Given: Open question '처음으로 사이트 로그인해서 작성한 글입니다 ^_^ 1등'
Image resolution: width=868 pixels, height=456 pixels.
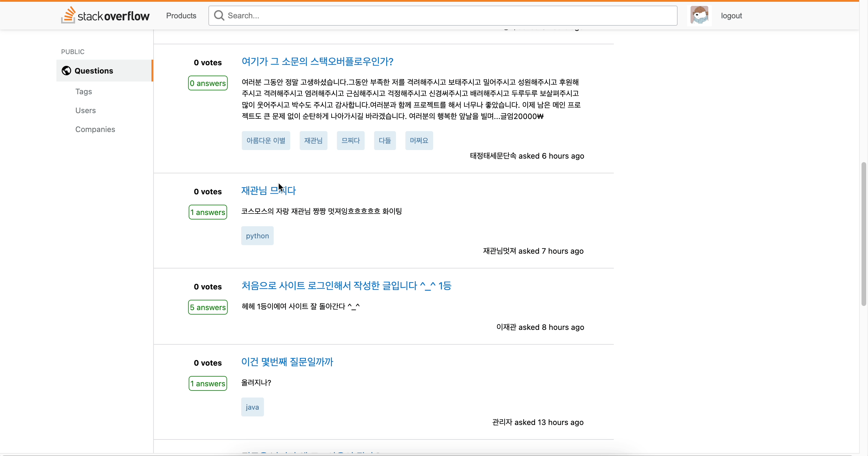Looking at the screenshot, I should click(346, 286).
